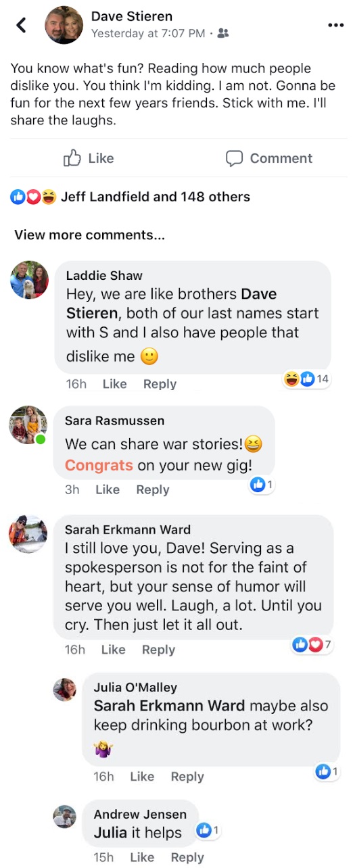
Task: Expand View more comments
Action: click(89, 235)
